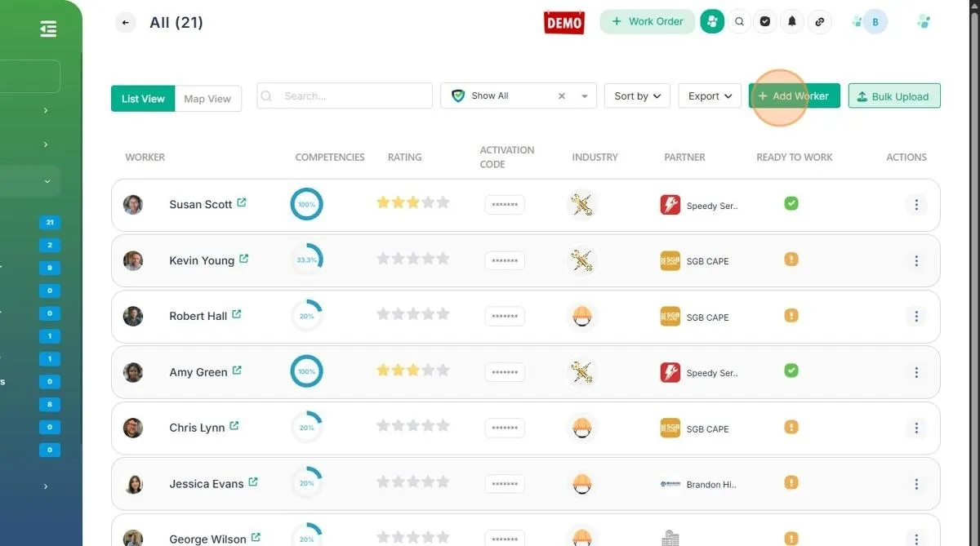980x546 pixels.
Task: Click the back arrow button
Action: click(125, 23)
